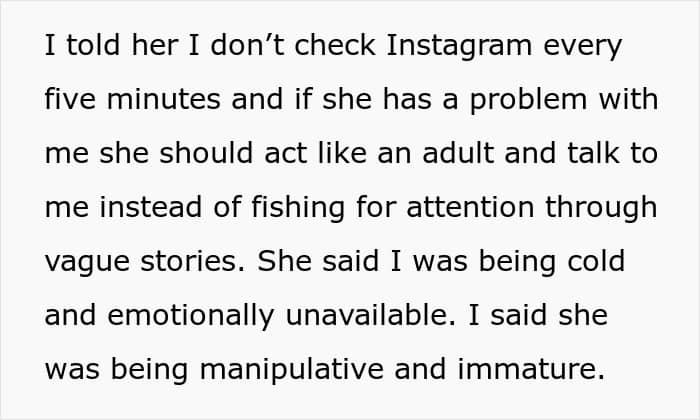This screenshot has width=700, height=420.
Task: Click the word 'through' ending fourth line
Action: click(601, 208)
